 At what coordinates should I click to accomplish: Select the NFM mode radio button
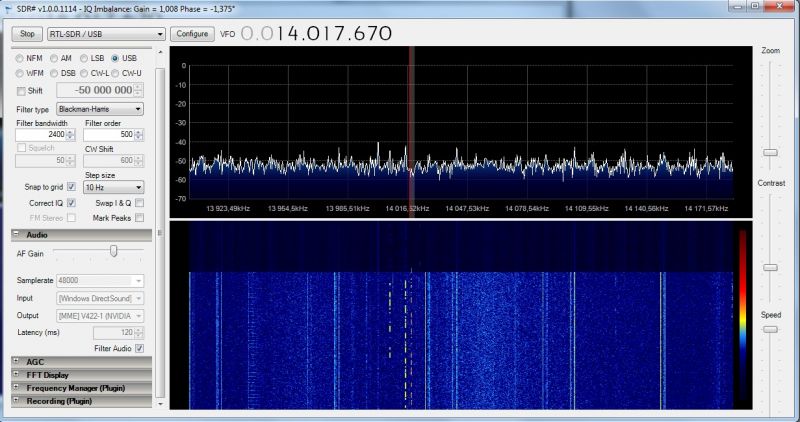click(x=19, y=58)
